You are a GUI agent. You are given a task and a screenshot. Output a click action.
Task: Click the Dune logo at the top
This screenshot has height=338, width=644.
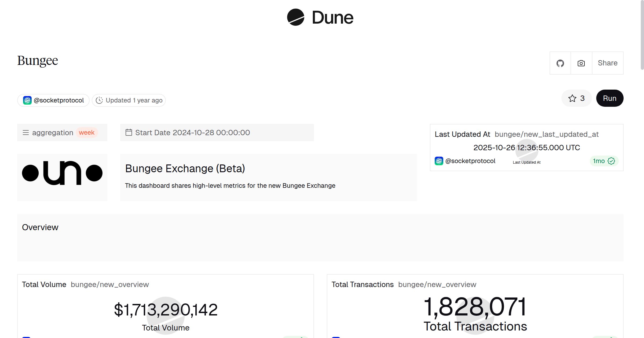tap(320, 17)
